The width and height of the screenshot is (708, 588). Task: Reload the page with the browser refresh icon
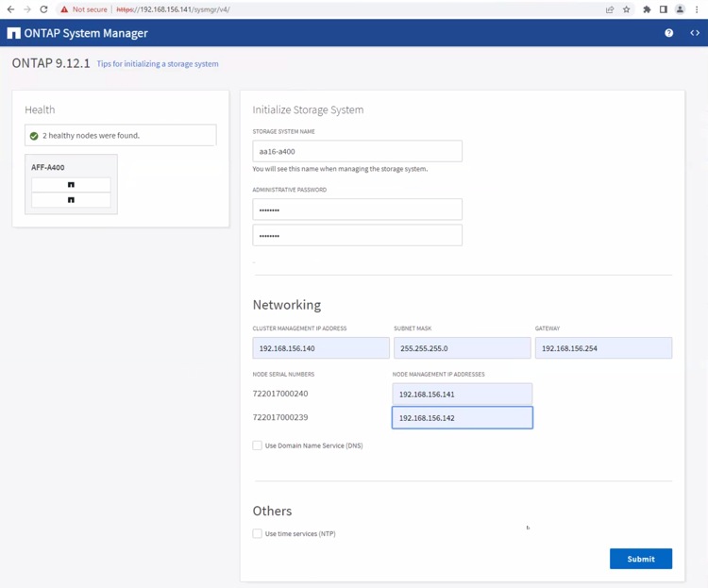[43, 9]
